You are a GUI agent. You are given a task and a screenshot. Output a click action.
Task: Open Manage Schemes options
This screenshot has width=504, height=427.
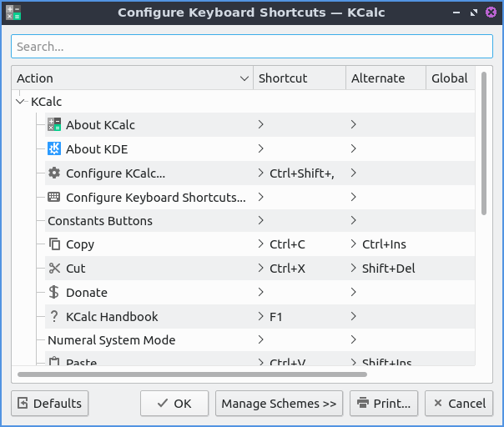pyautogui.click(x=279, y=404)
